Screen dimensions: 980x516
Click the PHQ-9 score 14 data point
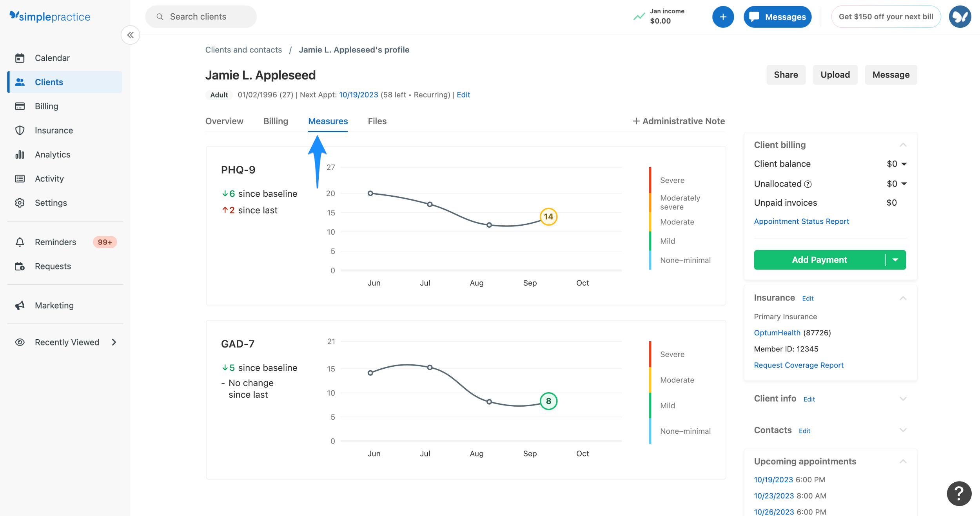548,217
